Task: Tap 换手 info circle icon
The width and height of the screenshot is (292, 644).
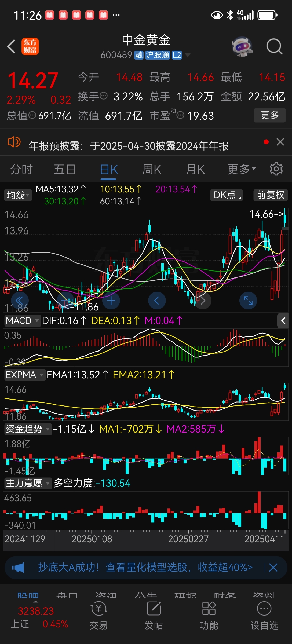Action: [104, 96]
